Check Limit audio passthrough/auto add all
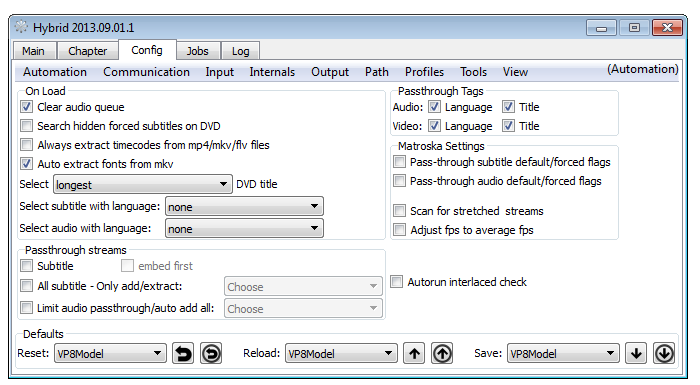Viewport: 700px width, 385px height. [26, 308]
